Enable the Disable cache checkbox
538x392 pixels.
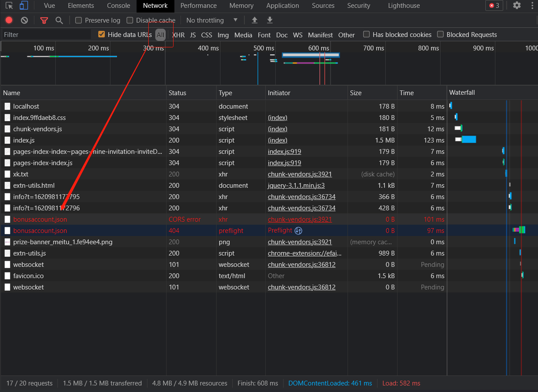point(130,20)
